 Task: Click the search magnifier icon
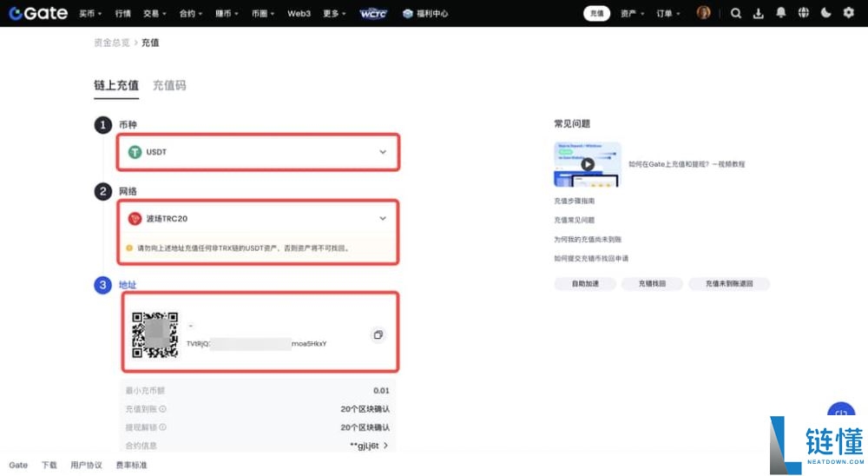pos(736,13)
